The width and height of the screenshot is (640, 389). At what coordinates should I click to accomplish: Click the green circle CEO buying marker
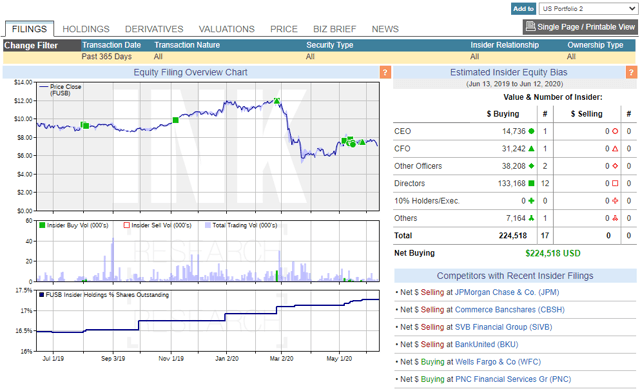(x=531, y=131)
